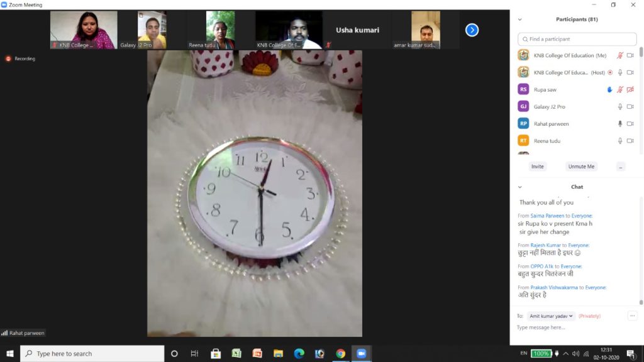Click the EN language indicator in the taskbar
644x362 pixels.
tap(524, 353)
